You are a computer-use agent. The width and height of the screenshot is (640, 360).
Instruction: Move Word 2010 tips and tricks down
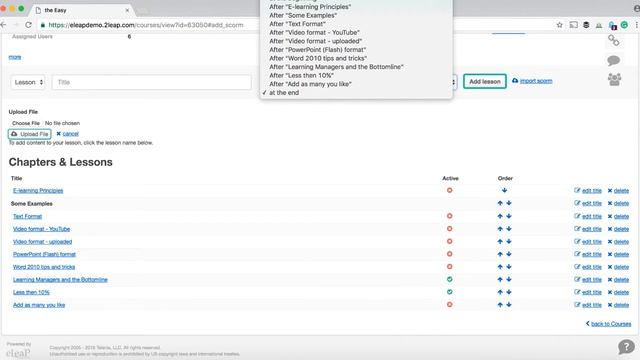[509, 267]
